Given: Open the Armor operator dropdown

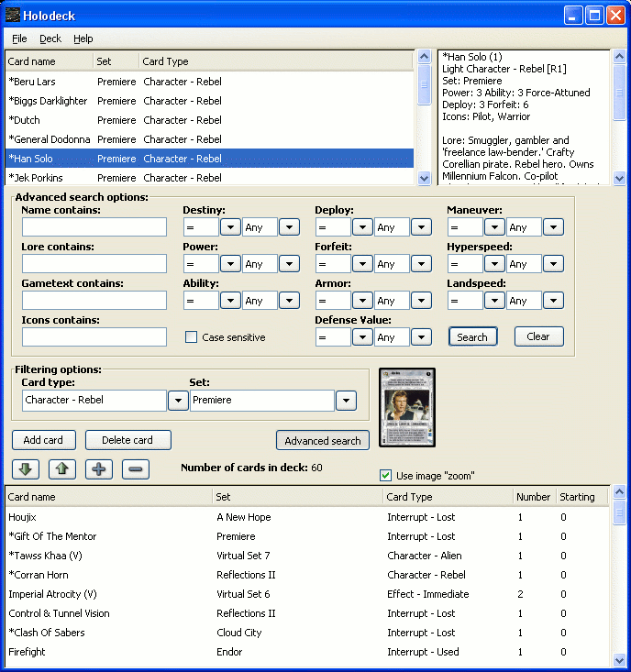Looking at the screenshot, I should tap(362, 301).
